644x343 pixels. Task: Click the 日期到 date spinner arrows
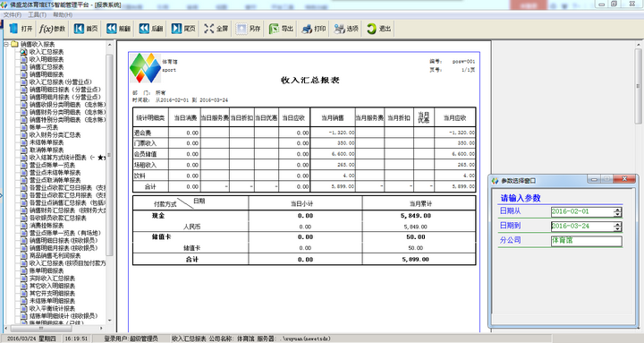[x=618, y=227]
